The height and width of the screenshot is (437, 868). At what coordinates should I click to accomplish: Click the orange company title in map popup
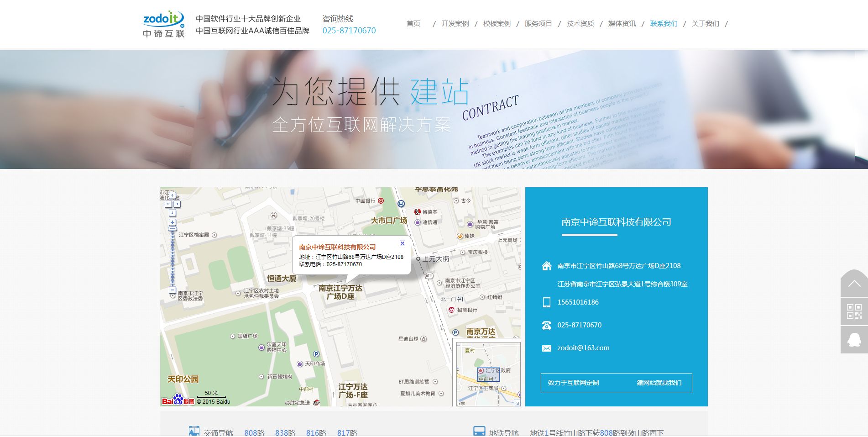(x=337, y=247)
